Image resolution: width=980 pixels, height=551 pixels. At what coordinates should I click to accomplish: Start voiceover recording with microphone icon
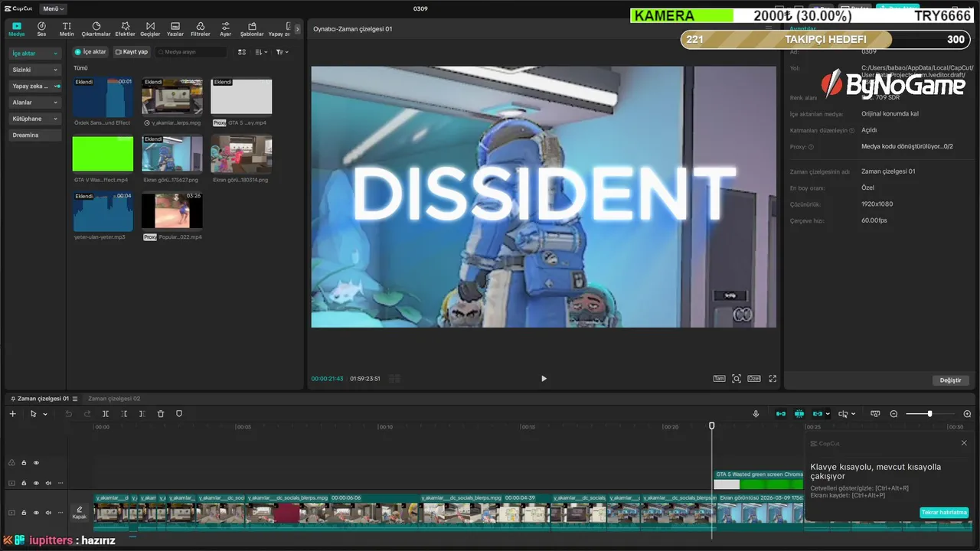(756, 414)
